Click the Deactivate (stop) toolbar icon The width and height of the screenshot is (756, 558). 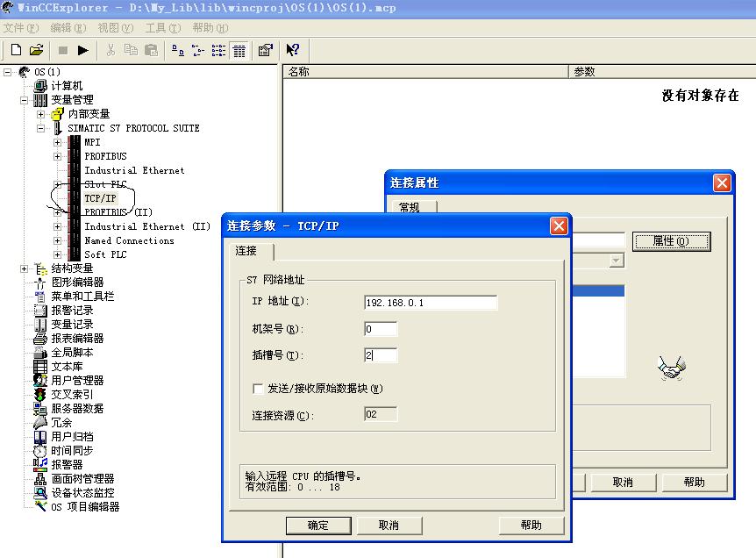click(62, 50)
